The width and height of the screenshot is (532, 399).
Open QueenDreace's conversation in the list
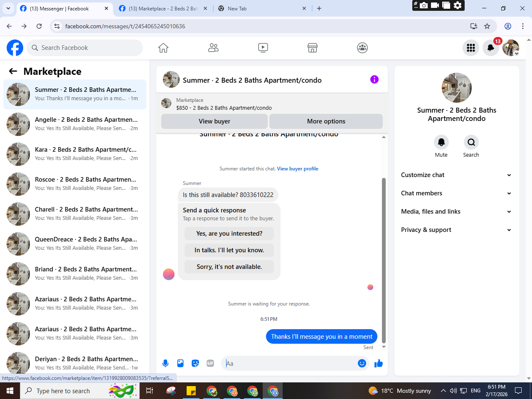[x=75, y=244]
